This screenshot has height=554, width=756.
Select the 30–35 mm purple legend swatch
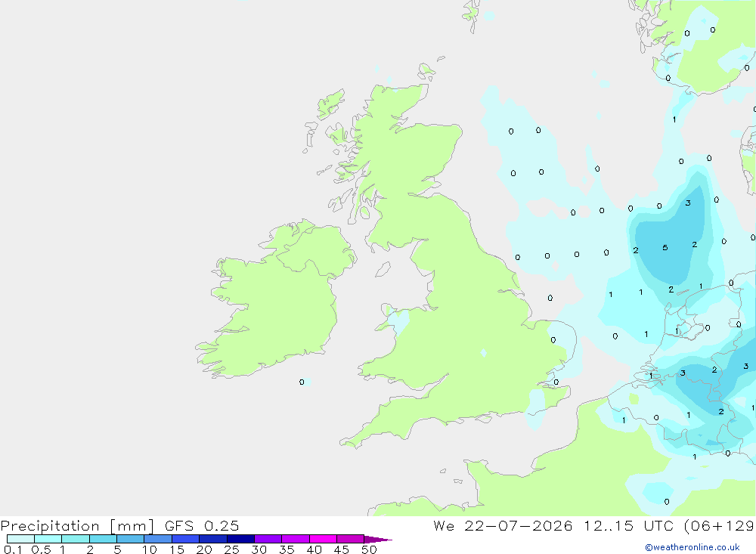click(x=268, y=539)
